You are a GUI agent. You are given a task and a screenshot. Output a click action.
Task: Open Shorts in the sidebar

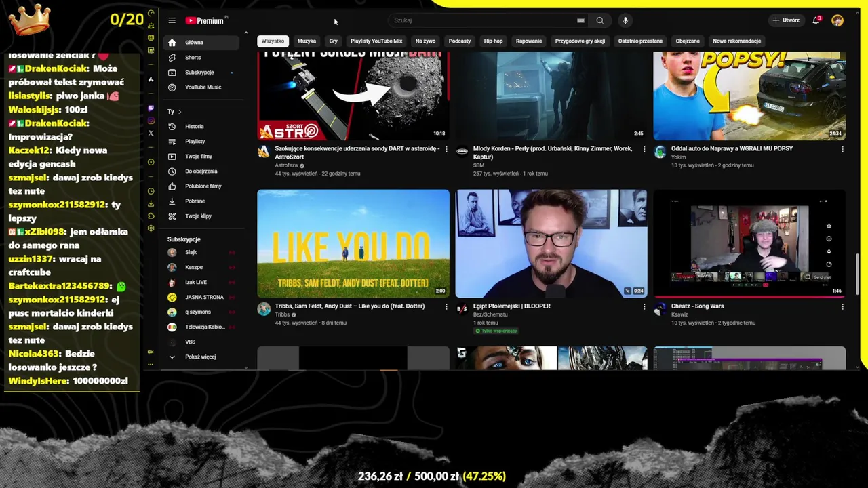(201, 58)
